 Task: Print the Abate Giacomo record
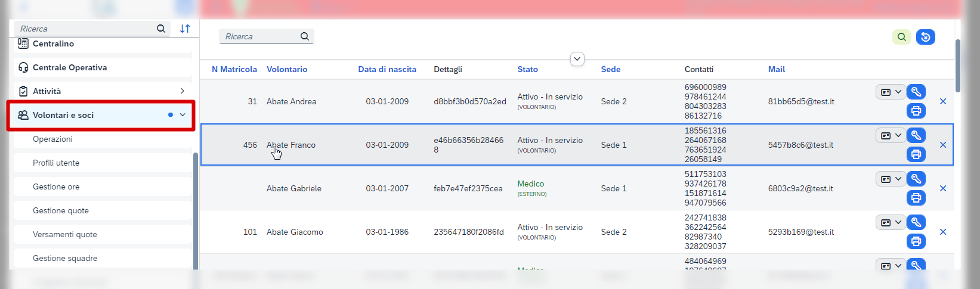[x=916, y=241]
